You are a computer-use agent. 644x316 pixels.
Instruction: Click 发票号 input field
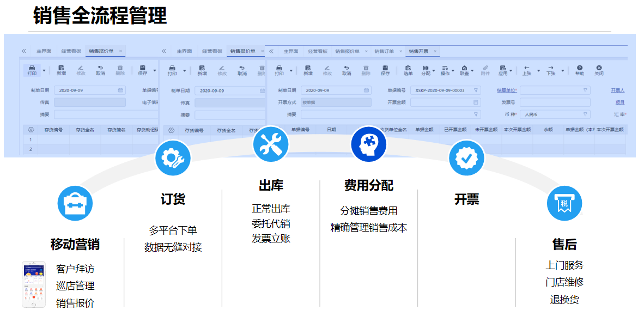(x=555, y=102)
